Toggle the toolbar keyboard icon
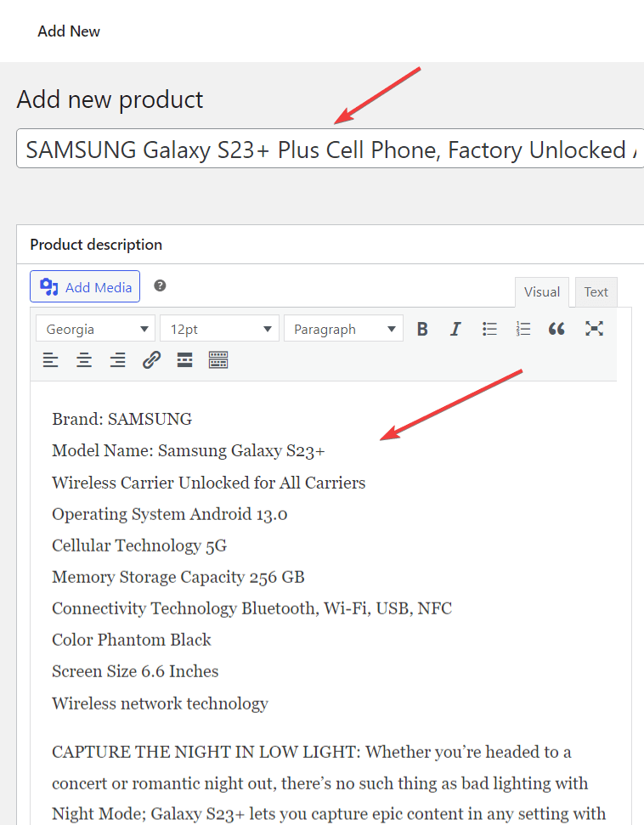The height and width of the screenshot is (825, 644). coord(218,360)
